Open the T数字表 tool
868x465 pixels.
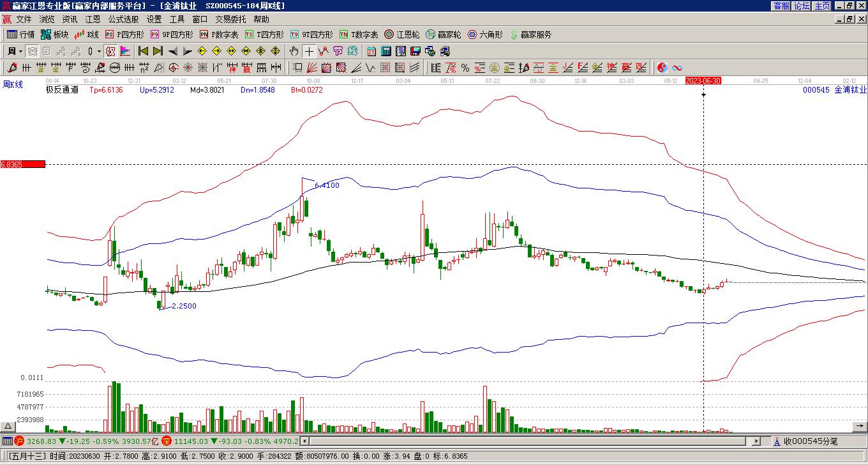point(359,34)
